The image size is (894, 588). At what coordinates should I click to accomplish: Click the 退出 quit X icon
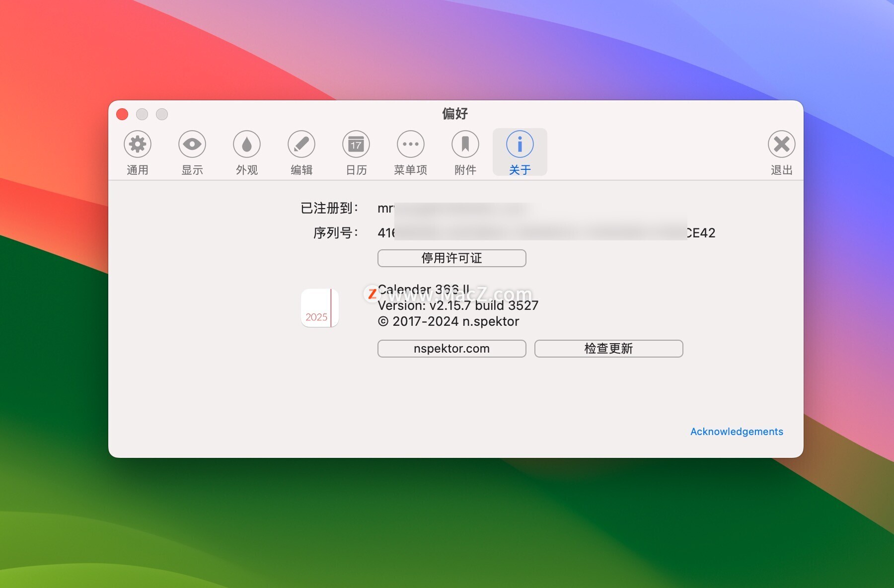pyautogui.click(x=782, y=145)
